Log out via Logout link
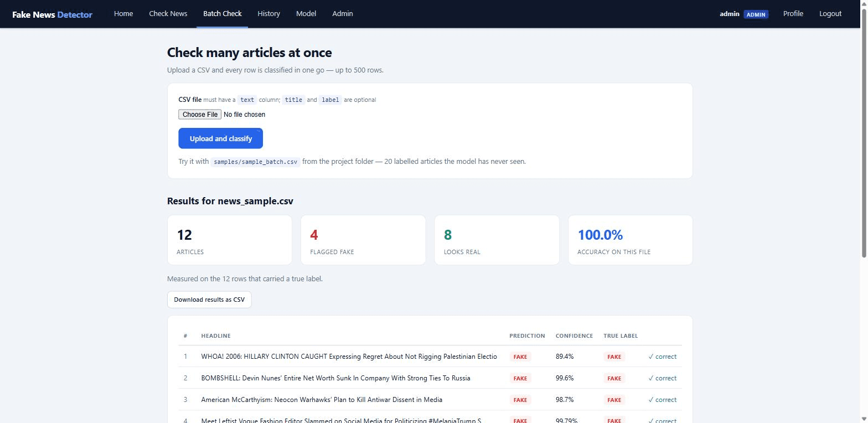Screen dimensions: 868x423 point(830,13)
